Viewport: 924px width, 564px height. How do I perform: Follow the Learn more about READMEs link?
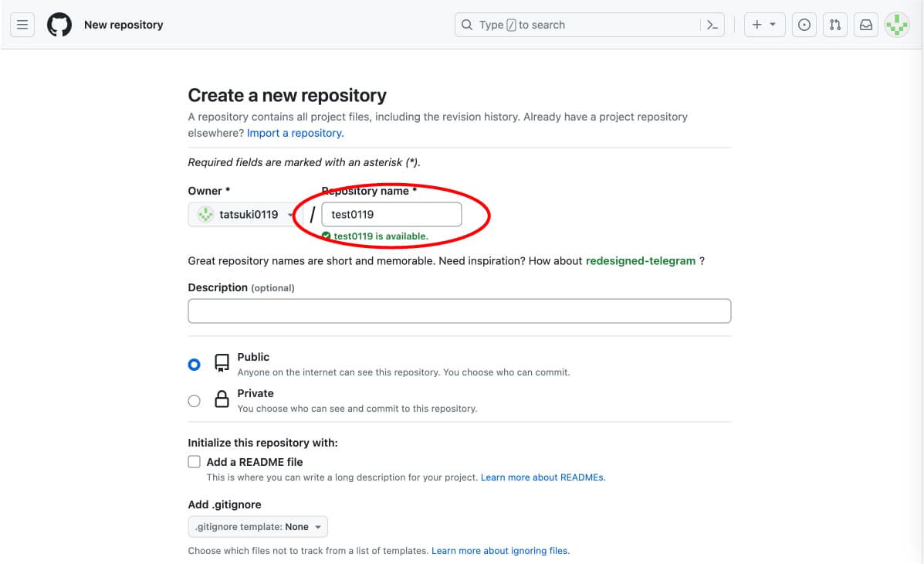[543, 477]
